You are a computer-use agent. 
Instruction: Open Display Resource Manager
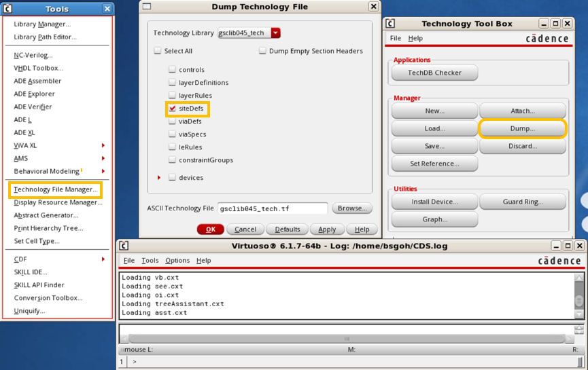tap(58, 202)
